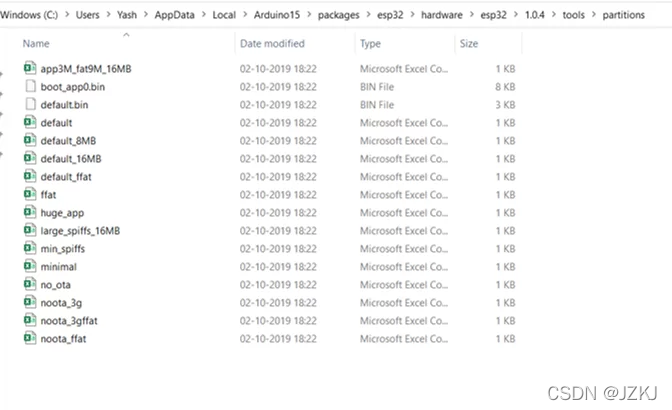Click BIN File type of boot_app0.bin
Viewport: 672px width, 410px height.
[377, 87]
